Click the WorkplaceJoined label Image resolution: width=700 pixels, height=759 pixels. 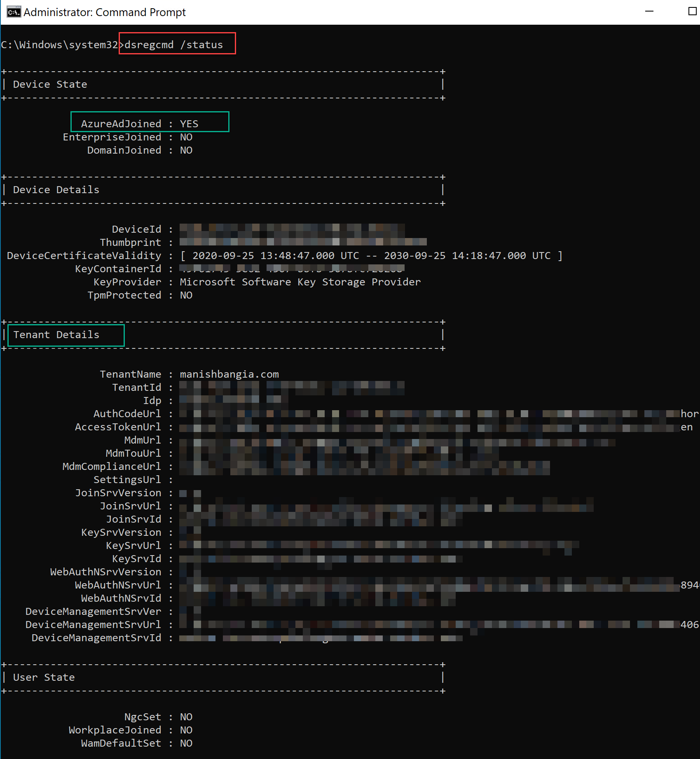tap(115, 730)
